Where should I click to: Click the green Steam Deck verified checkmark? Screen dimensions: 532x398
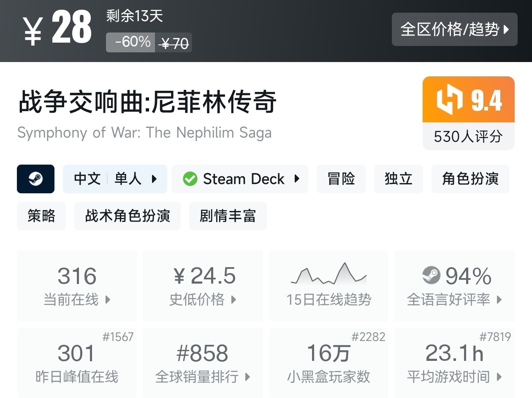pos(190,179)
